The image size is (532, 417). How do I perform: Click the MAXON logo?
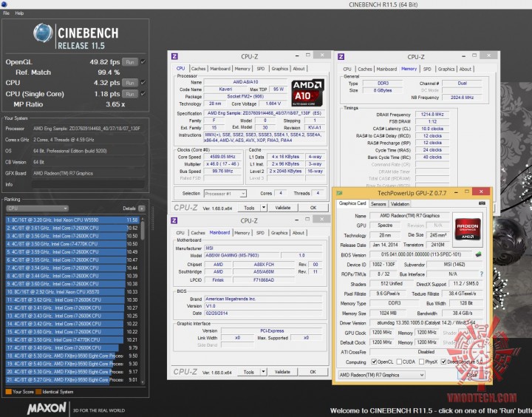[47, 408]
